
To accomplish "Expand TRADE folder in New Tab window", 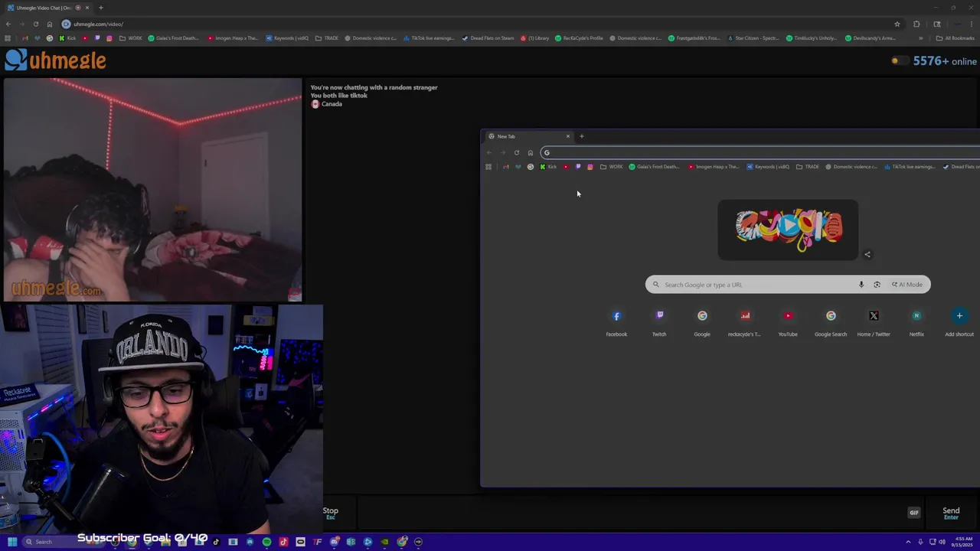I will click(808, 167).
